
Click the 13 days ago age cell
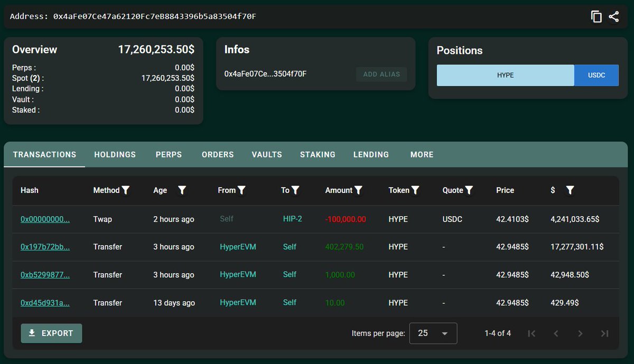coord(174,303)
